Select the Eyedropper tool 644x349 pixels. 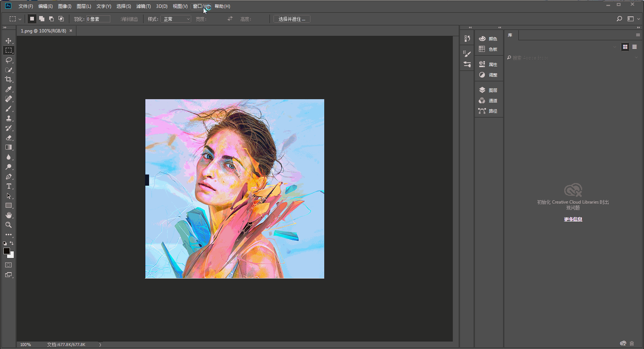(x=8, y=89)
